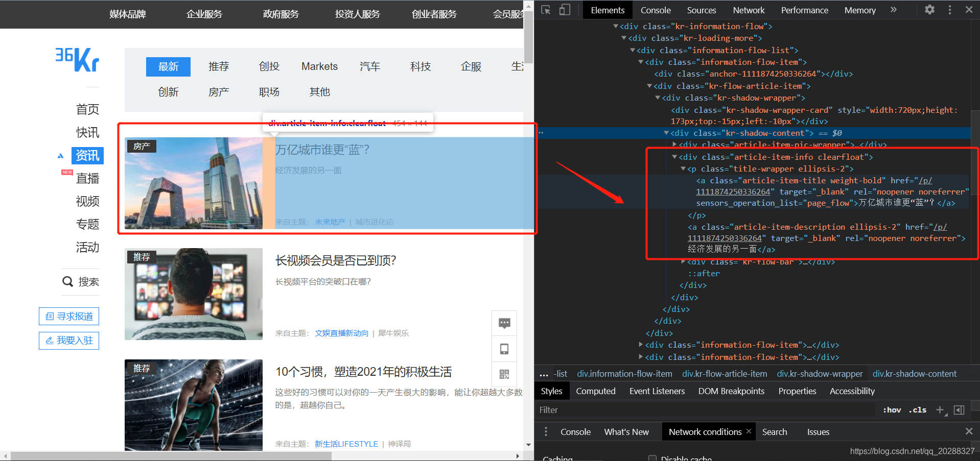Open 企业服务 in top navigation

coord(204,14)
